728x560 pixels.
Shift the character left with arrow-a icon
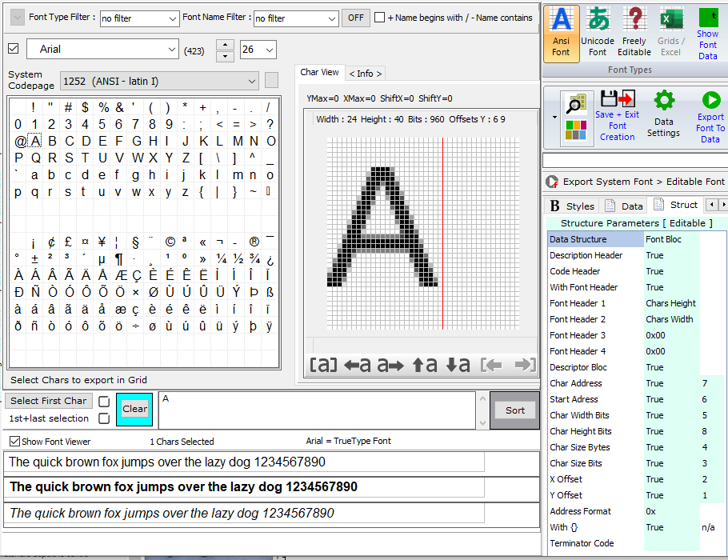coord(358,365)
